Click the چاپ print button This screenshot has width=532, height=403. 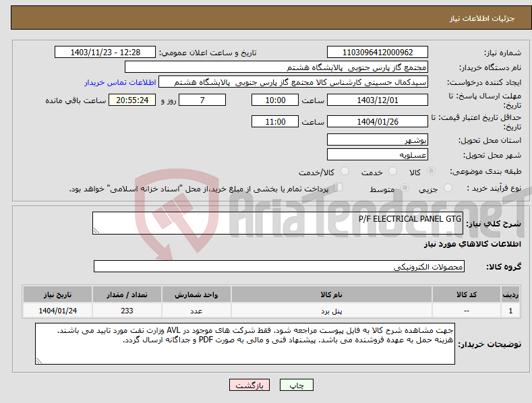pyautogui.click(x=297, y=385)
